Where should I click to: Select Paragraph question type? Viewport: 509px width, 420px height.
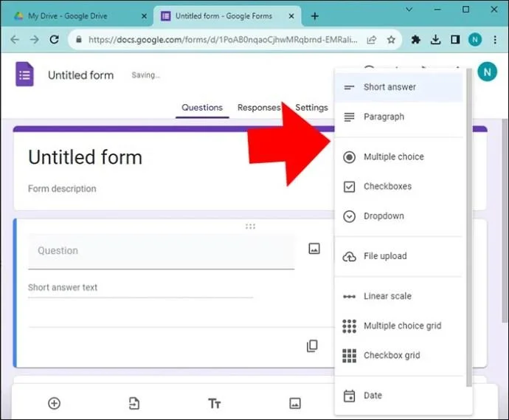coord(384,117)
